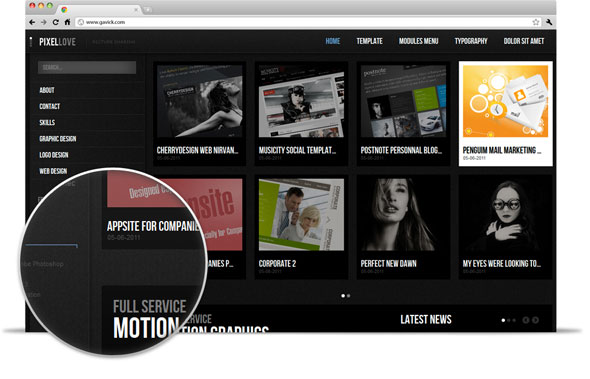Image resolution: width=590 pixels, height=379 pixels.
Task: Open the Postnote Personal Blog thumbnail
Action: (x=403, y=101)
